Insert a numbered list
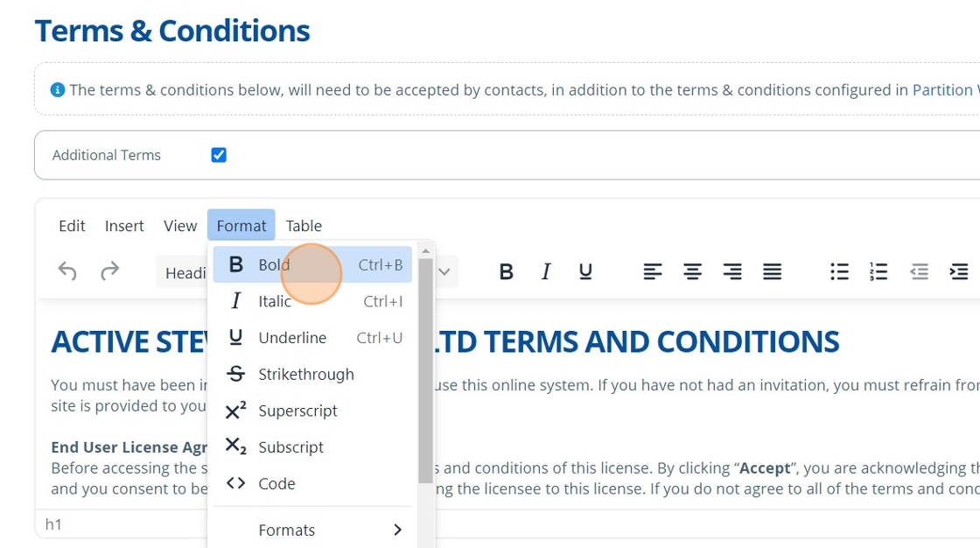 878,272
